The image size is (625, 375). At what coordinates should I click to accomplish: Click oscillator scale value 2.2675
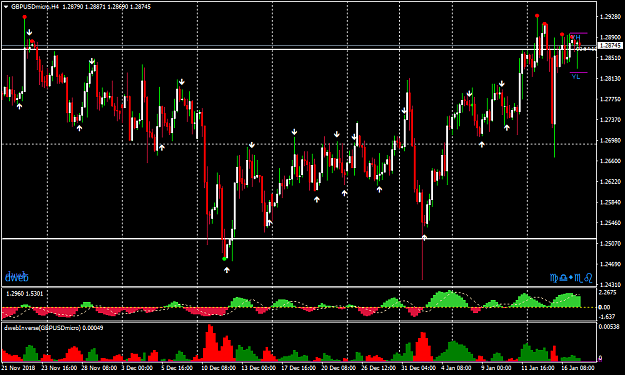607,293
